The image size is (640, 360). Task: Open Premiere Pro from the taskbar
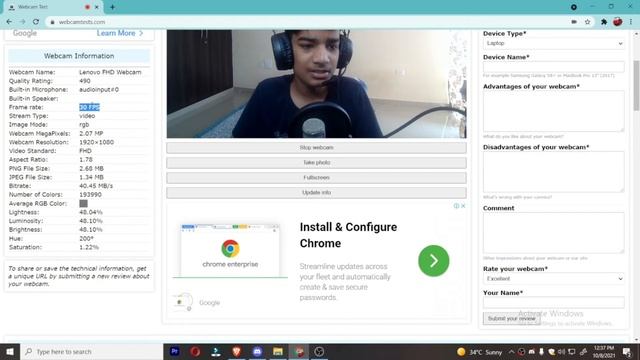[175, 351]
